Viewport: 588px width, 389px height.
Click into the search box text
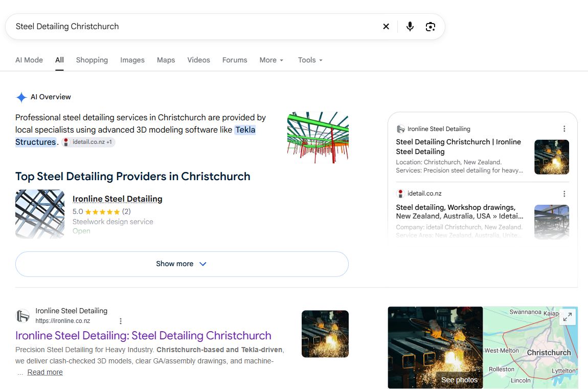tap(67, 26)
